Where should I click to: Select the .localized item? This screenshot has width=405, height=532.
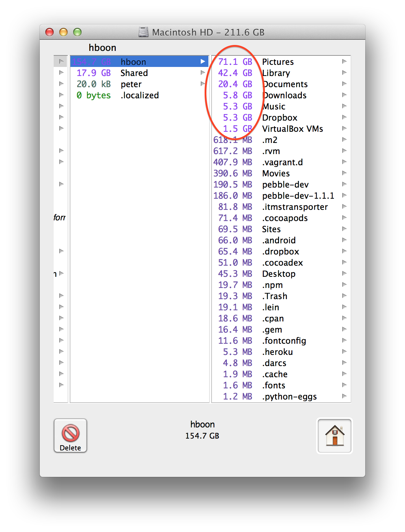click(139, 95)
